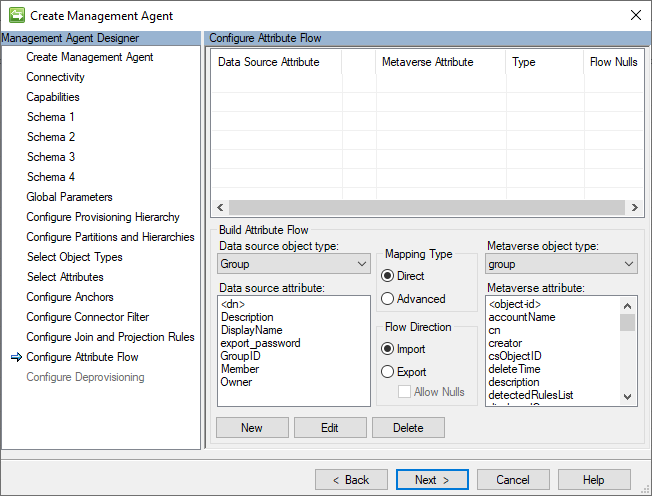Open the Schema 2 page
Screen dimensions: 652x496
click(x=51, y=137)
